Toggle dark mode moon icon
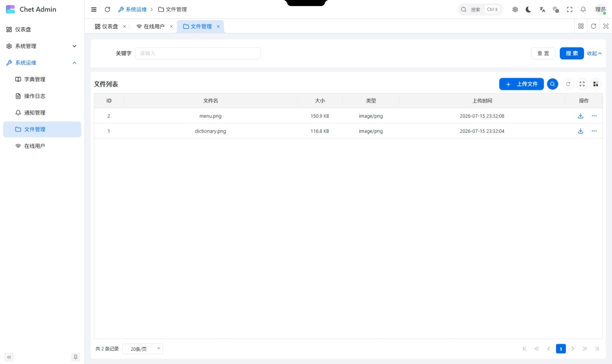 click(528, 9)
